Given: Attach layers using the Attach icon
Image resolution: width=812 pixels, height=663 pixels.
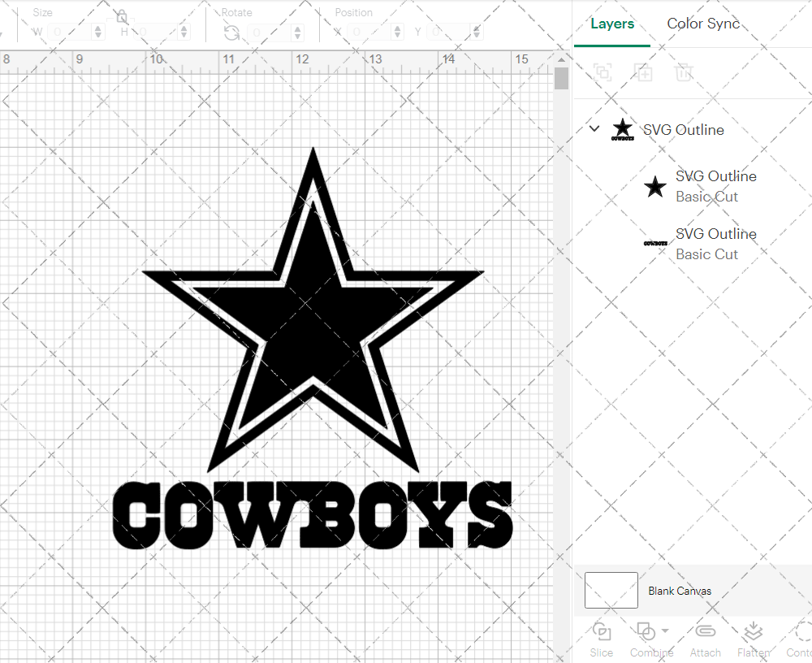Looking at the screenshot, I should point(705,632).
